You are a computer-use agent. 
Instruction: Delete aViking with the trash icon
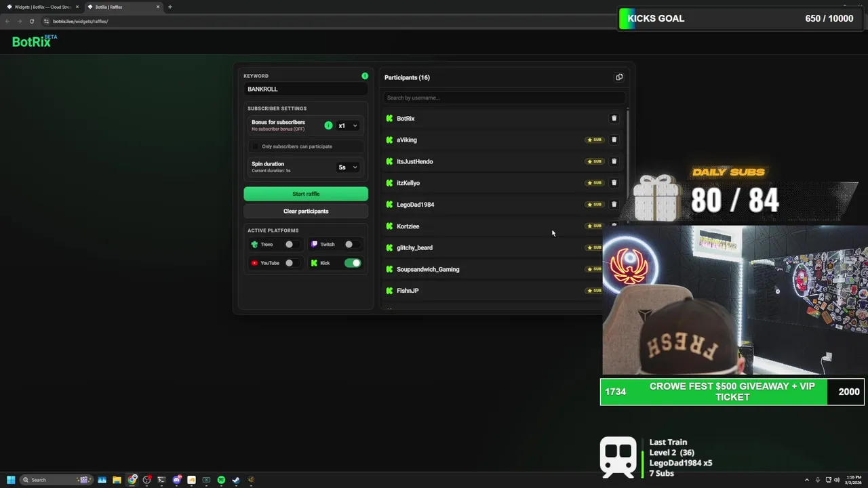(614, 140)
